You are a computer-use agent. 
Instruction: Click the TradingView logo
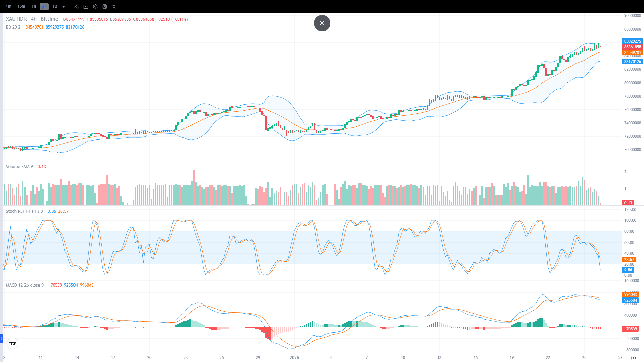(13, 343)
